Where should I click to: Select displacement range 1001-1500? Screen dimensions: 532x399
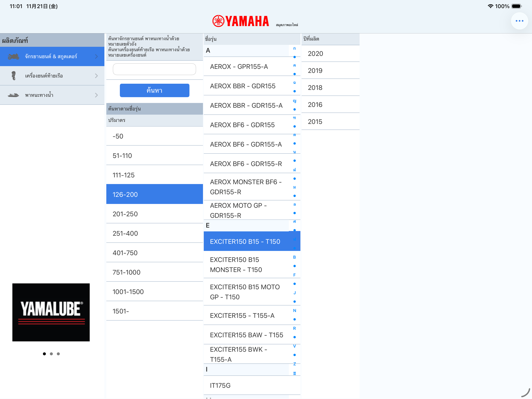[x=155, y=292]
